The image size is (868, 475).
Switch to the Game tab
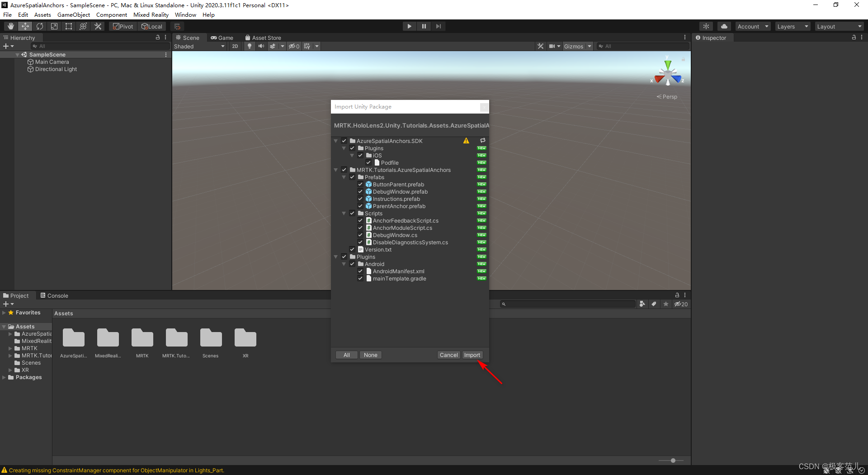point(222,38)
